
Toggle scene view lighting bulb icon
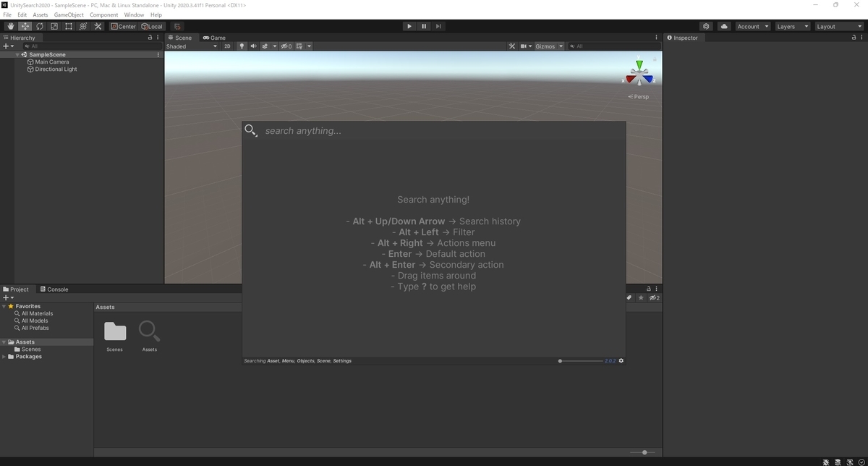(242, 46)
